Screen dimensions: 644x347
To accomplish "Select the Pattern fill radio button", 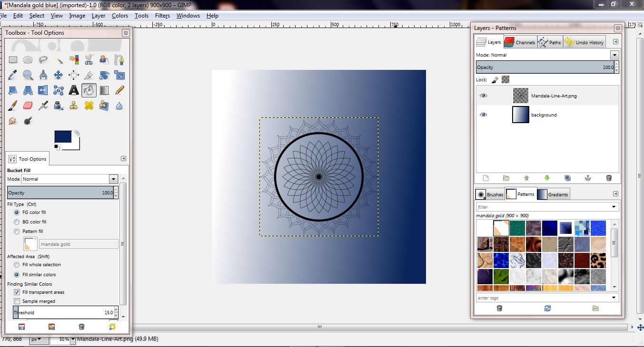I will (17, 231).
